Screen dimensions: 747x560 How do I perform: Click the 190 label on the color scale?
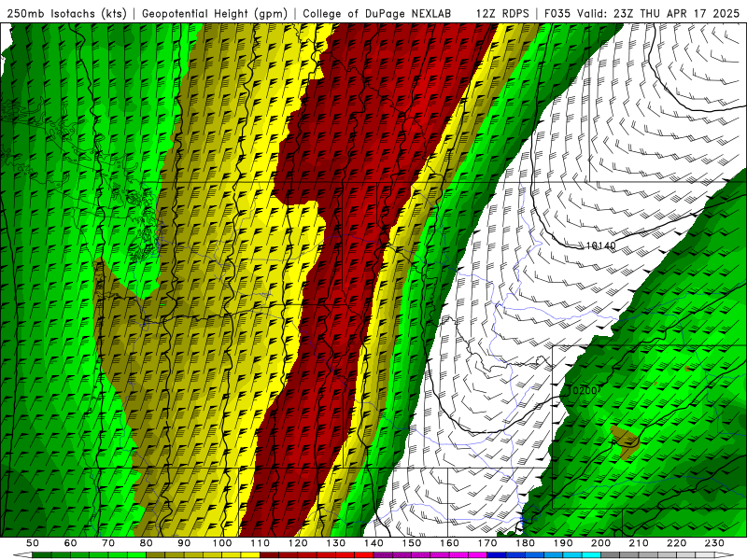[563, 543]
